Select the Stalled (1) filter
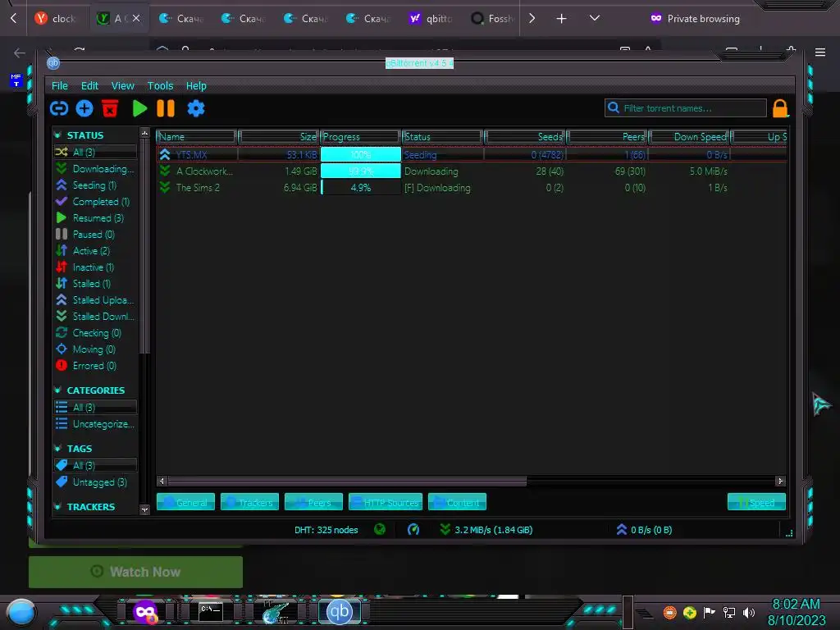 coord(95,283)
